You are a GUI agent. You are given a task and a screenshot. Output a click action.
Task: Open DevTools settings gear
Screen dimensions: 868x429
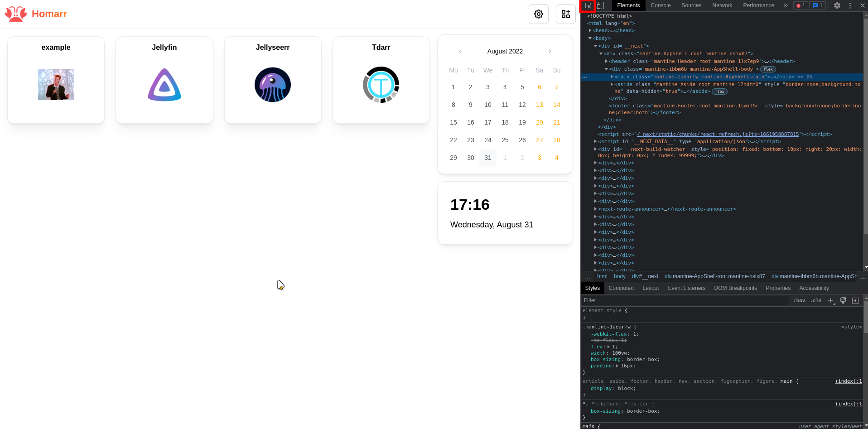point(837,5)
